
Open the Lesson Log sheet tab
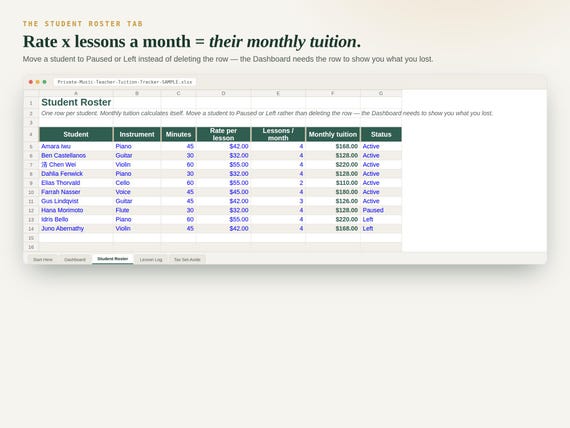151,259
